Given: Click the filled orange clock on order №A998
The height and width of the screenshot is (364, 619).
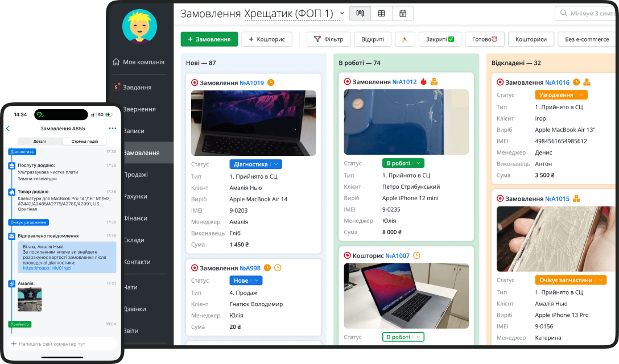Looking at the screenshot, I should pyautogui.click(x=267, y=268).
